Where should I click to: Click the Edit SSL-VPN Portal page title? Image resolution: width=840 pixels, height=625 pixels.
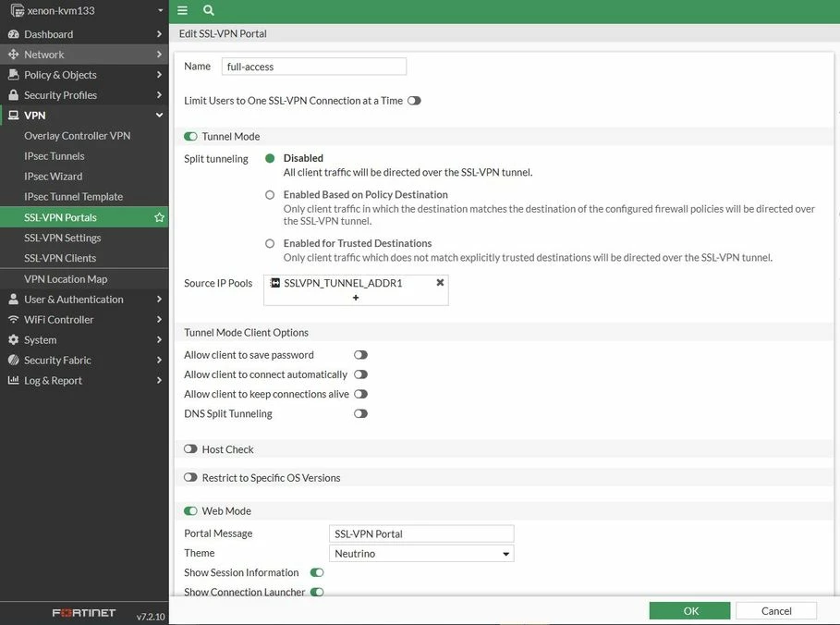[x=223, y=34]
